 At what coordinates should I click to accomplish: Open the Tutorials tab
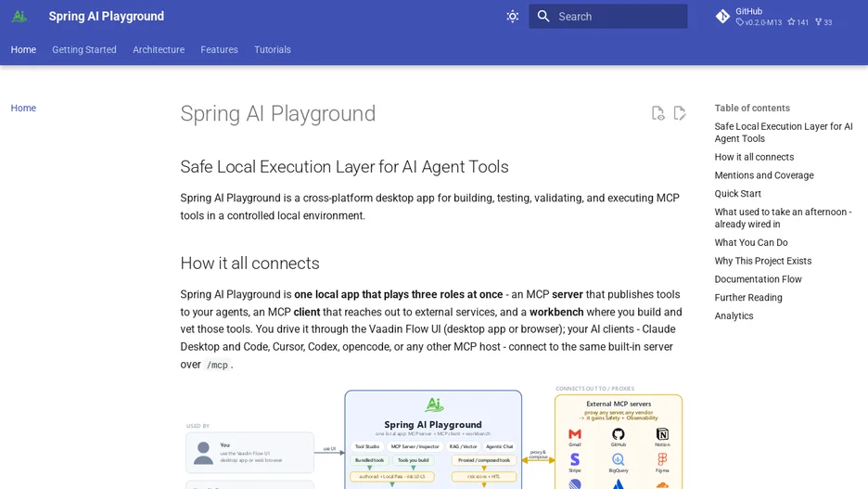click(273, 49)
